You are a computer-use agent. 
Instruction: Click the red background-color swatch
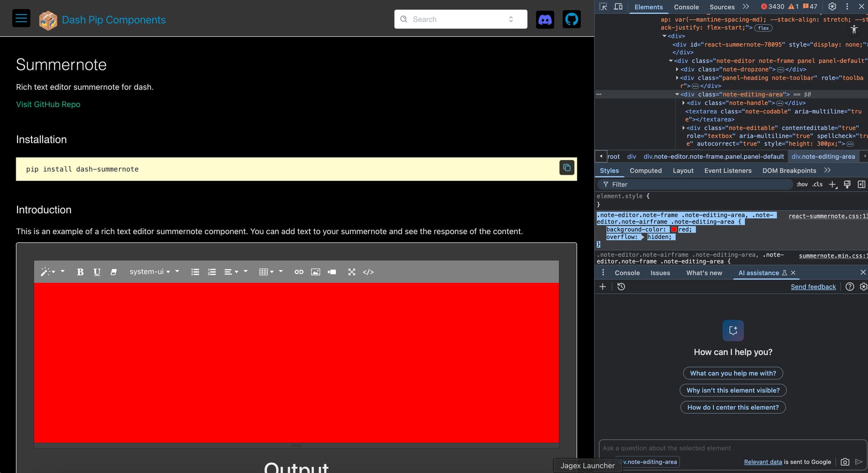(674, 229)
